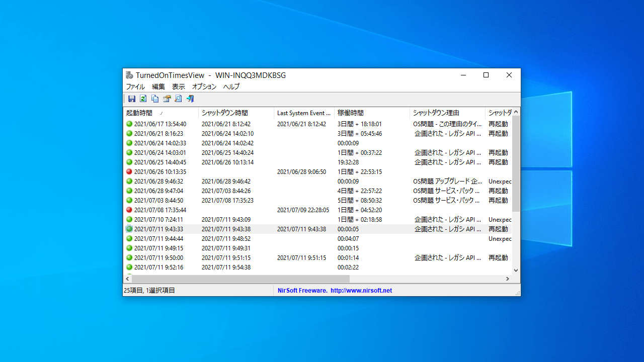Click shutdown time 2021/07/11 9:54:38
Viewport: 644px width, 362px height.
point(226,267)
